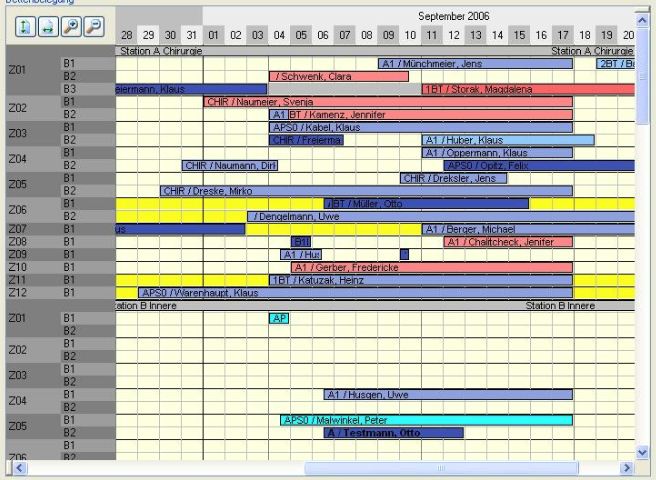
Task: Click the vertical scrollbar thumb
Action: click(x=642, y=75)
